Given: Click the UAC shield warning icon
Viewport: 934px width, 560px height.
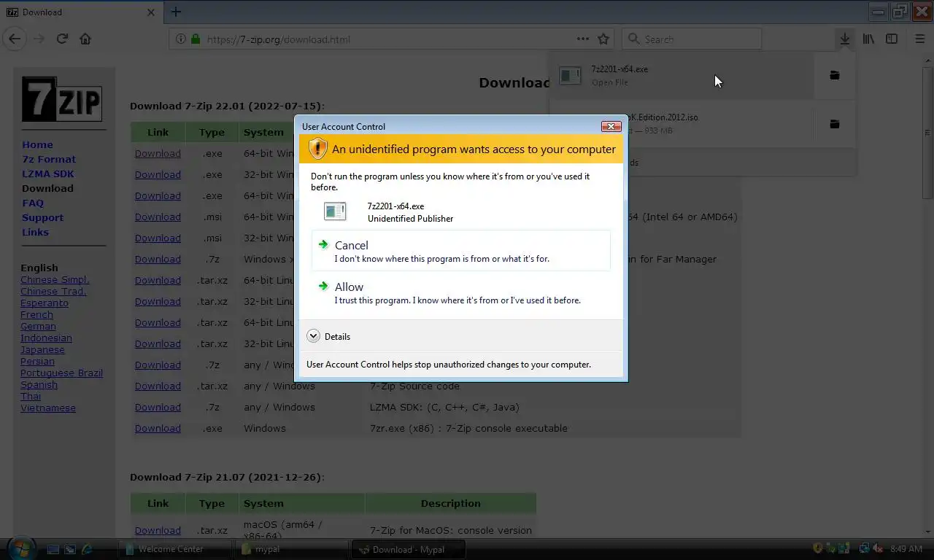Looking at the screenshot, I should 317,149.
